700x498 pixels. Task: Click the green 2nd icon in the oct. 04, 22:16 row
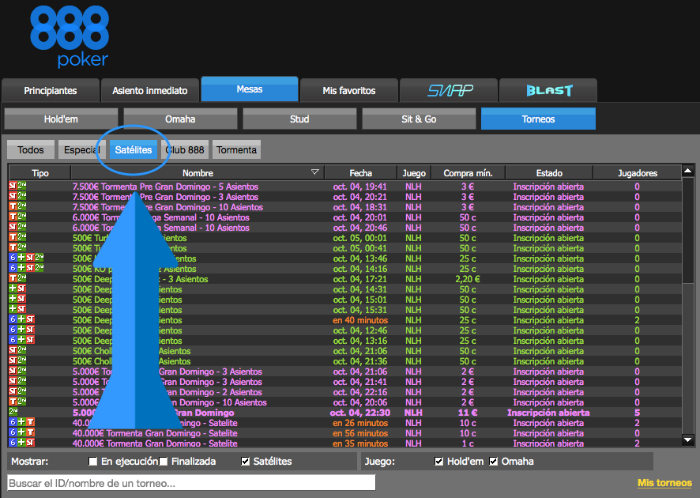(22, 392)
